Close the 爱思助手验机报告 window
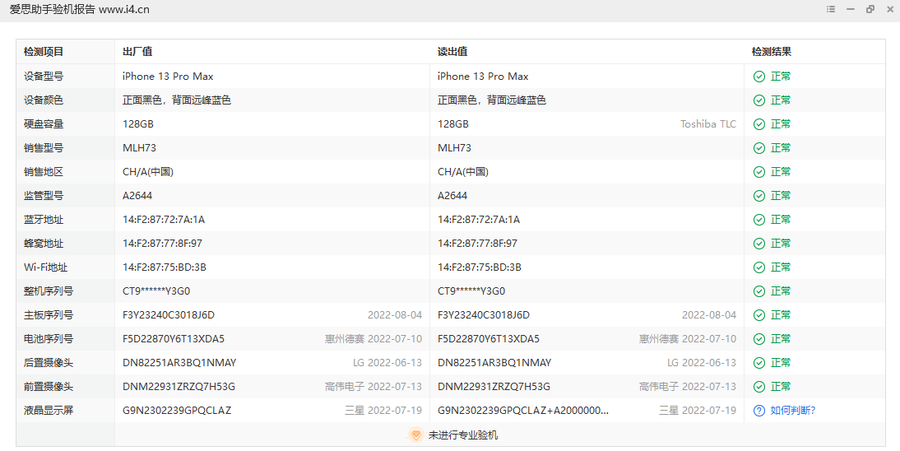This screenshot has width=900, height=451. (x=890, y=9)
